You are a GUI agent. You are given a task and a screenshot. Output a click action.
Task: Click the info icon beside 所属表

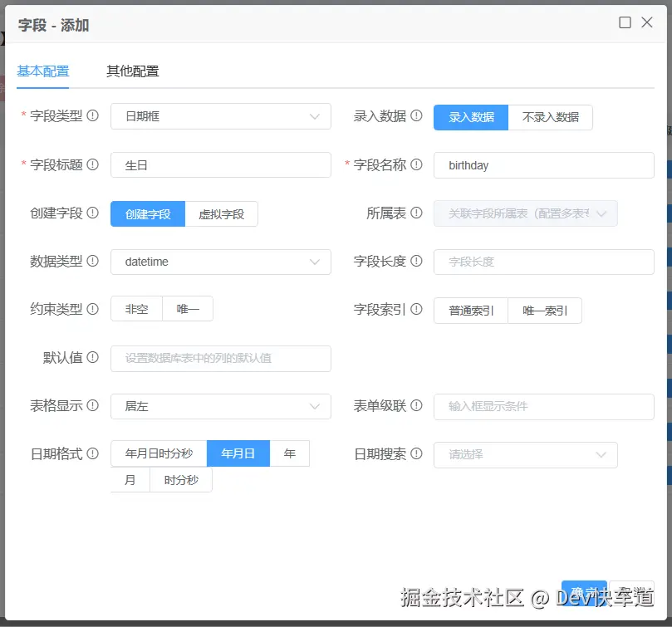click(x=416, y=213)
